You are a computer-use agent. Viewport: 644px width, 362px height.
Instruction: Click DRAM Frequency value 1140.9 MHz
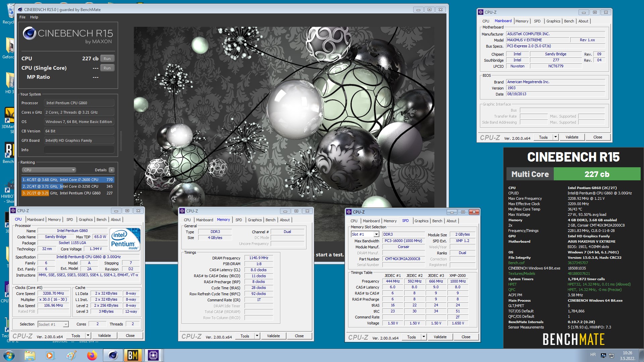259,258
